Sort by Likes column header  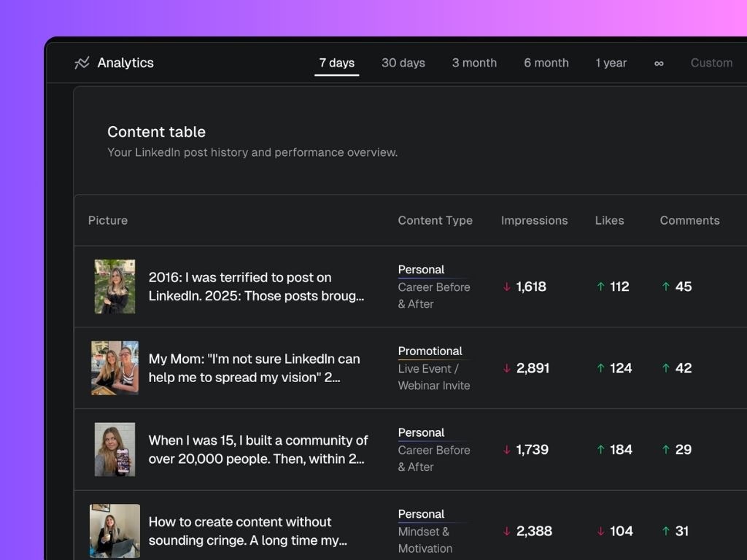coord(609,220)
